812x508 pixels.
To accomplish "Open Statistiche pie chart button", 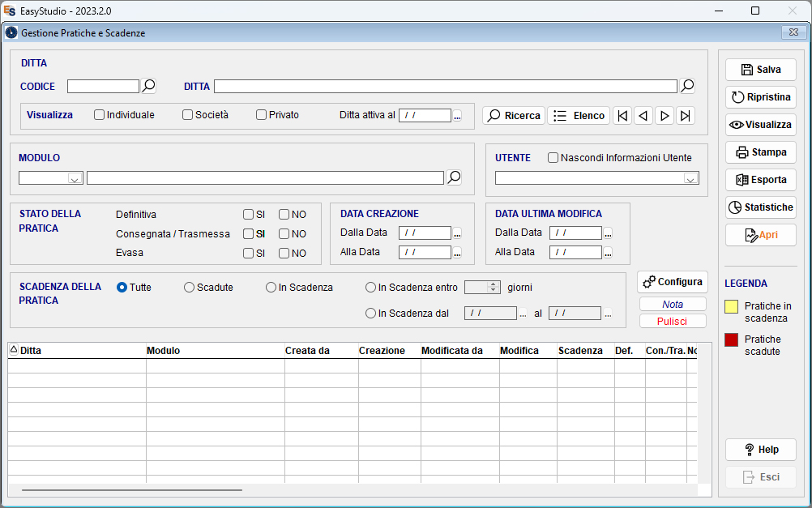I will click(761, 207).
